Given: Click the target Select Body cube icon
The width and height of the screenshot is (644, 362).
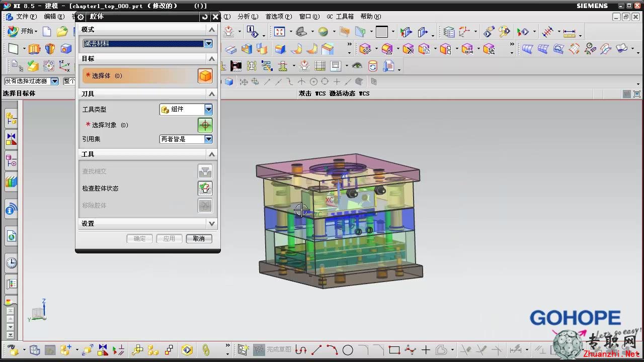Looking at the screenshot, I should coord(205,76).
